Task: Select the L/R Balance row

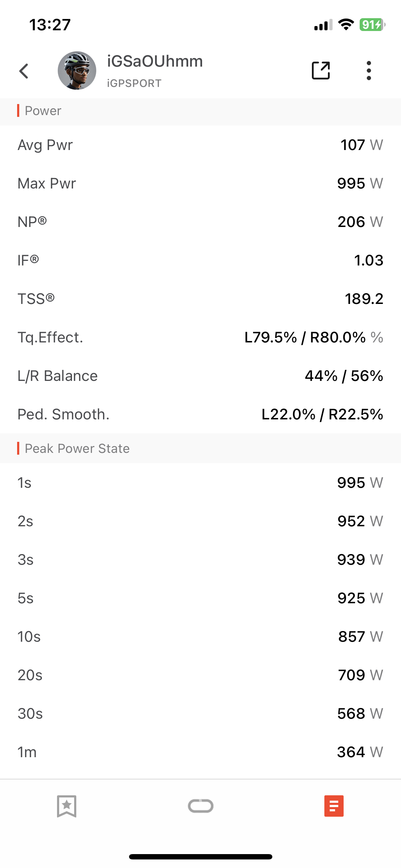Action: tap(200, 376)
